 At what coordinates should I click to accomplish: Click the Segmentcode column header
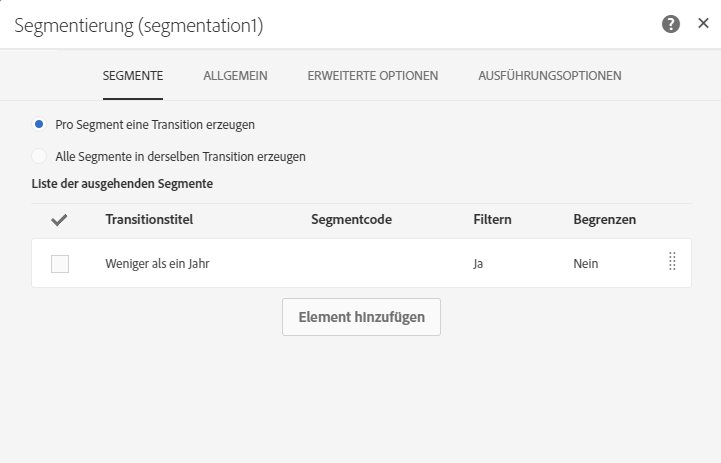coord(351,219)
